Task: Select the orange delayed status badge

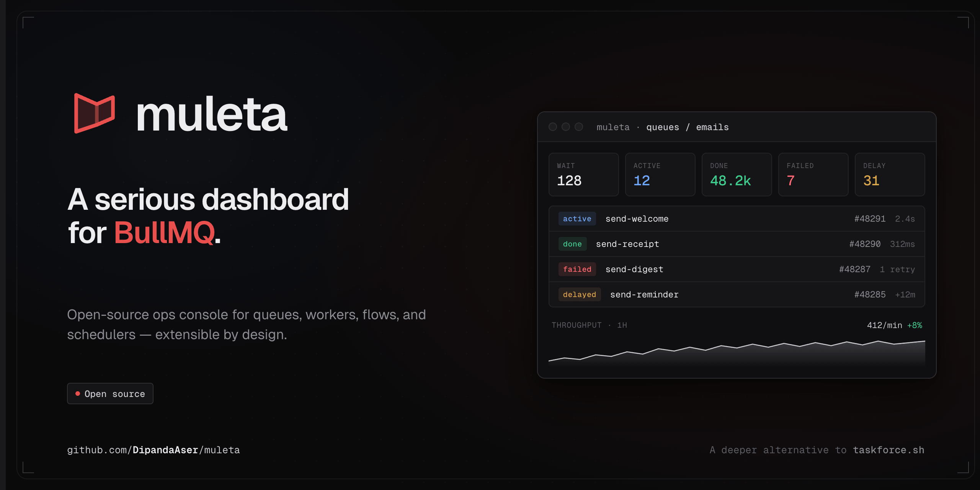Action: coord(579,294)
